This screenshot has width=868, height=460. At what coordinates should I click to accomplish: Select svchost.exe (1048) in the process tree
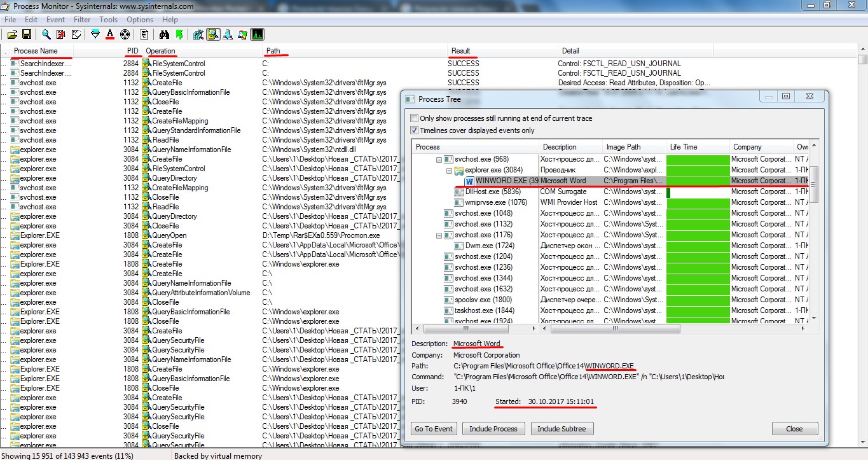click(x=483, y=213)
